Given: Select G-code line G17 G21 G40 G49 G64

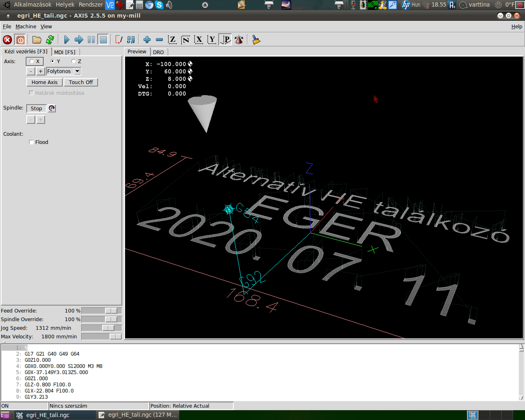Looking at the screenshot, I should coord(52,354).
